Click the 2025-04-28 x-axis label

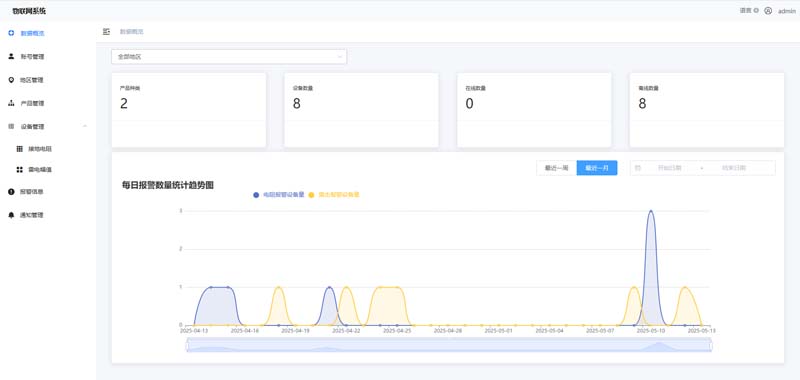[x=448, y=331]
